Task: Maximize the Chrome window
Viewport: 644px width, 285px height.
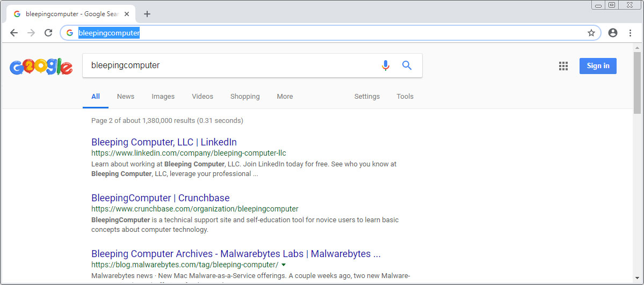Action: tap(612, 5)
